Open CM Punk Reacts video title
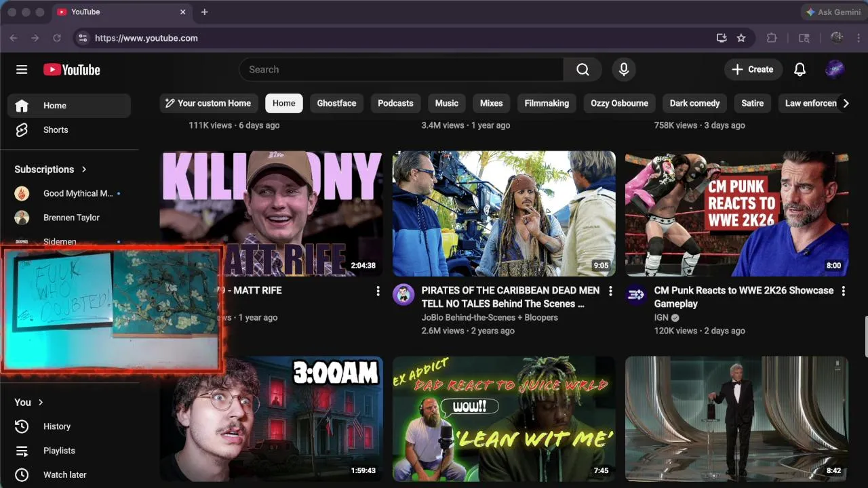 [x=744, y=297]
